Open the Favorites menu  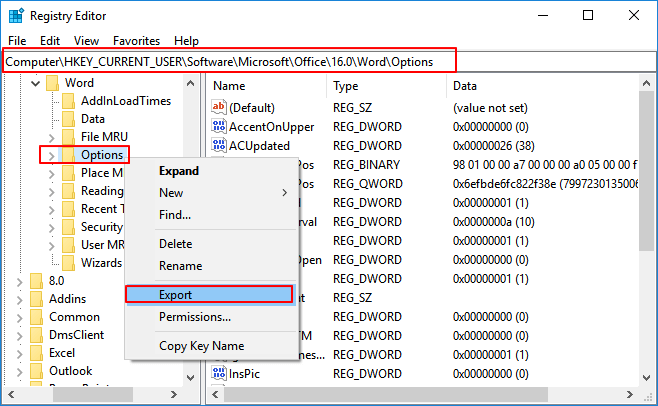136,41
